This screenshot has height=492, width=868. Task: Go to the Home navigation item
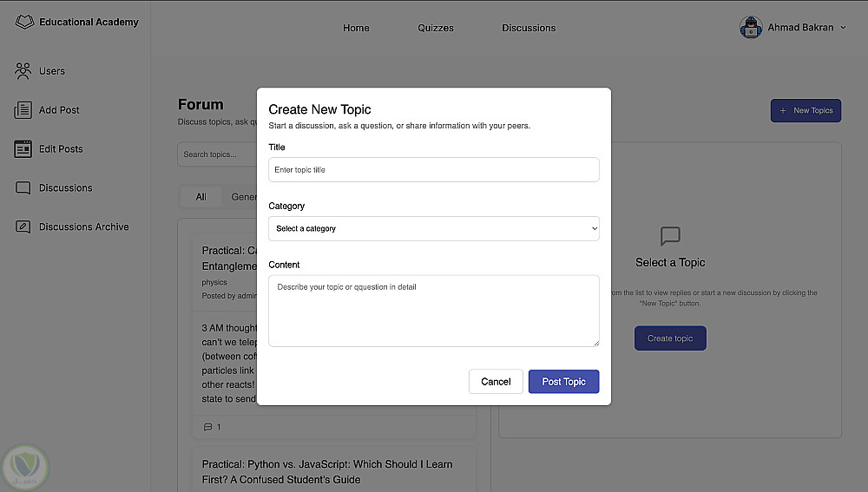(356, 28)
